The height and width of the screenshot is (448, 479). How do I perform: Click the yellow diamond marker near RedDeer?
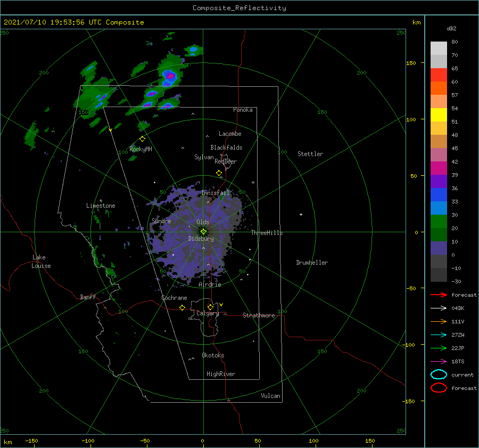pyautogui.click(x=219, y=173)
